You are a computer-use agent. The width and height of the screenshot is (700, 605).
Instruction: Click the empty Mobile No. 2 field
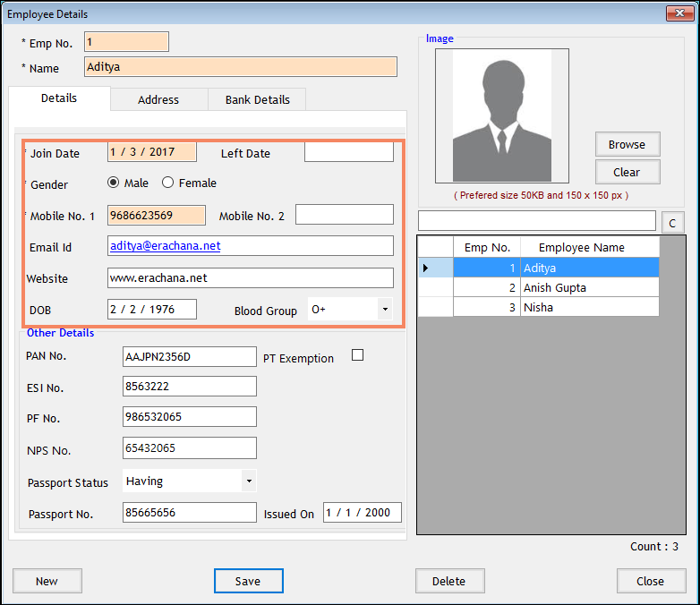(345, 214)
